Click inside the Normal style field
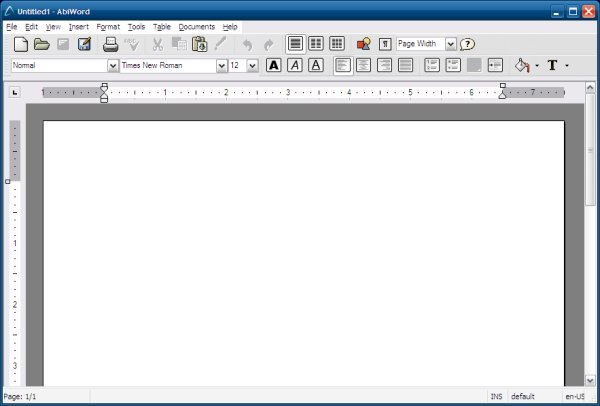The width and height of the screenshot is (600, 406). click(59, 66)
